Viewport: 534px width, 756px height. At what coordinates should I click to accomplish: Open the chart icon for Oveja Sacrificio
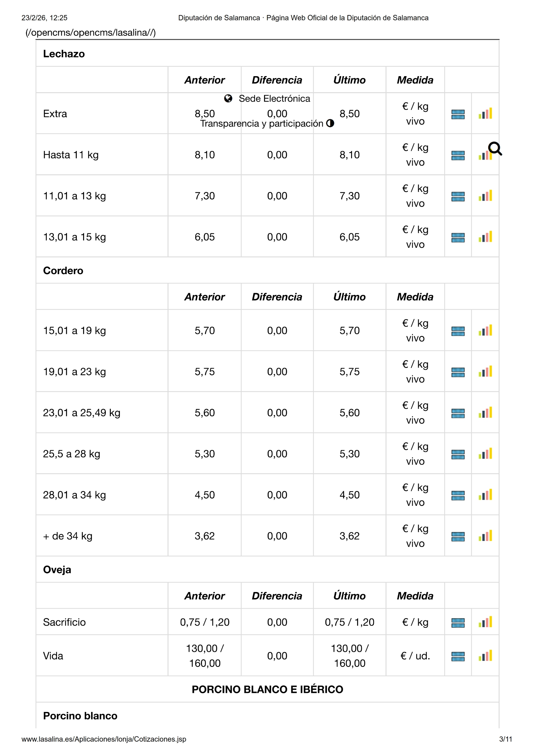point(485,622)
